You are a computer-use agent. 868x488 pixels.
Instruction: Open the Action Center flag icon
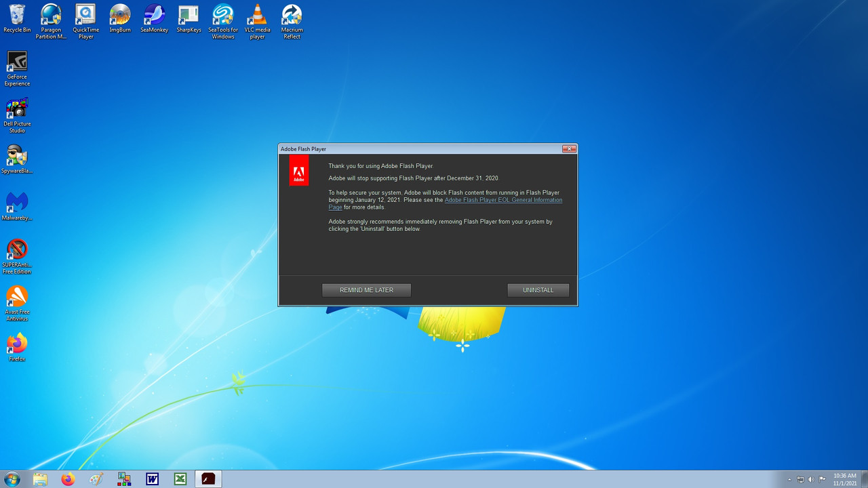tap(823, 480)
